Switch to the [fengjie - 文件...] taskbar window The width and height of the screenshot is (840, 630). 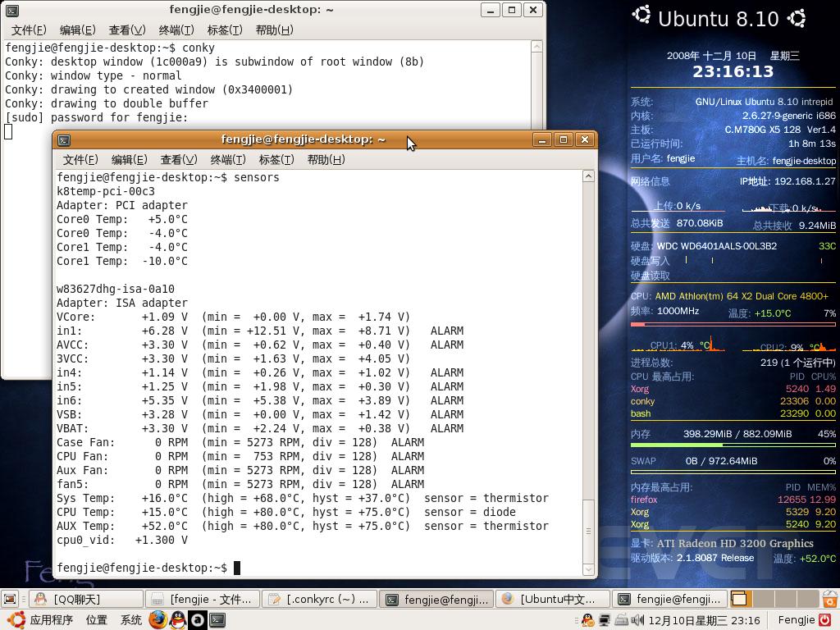pyautogui.click(x=203, y=599)
